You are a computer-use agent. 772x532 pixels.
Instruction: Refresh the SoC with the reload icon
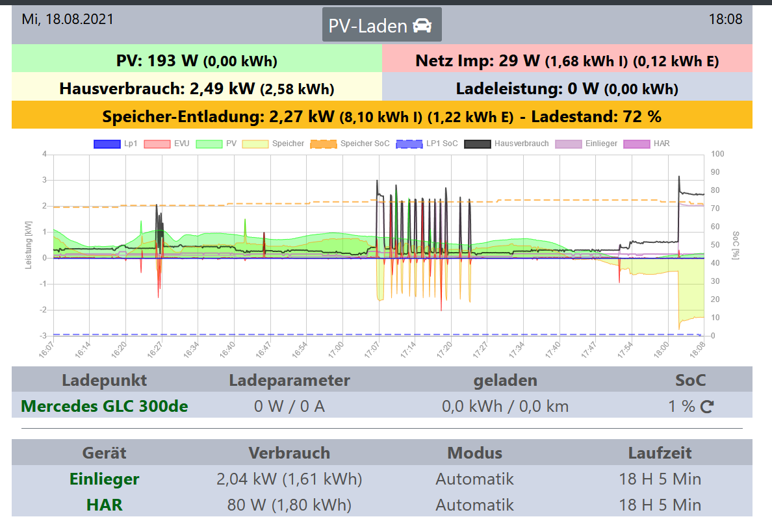point(707,407)
